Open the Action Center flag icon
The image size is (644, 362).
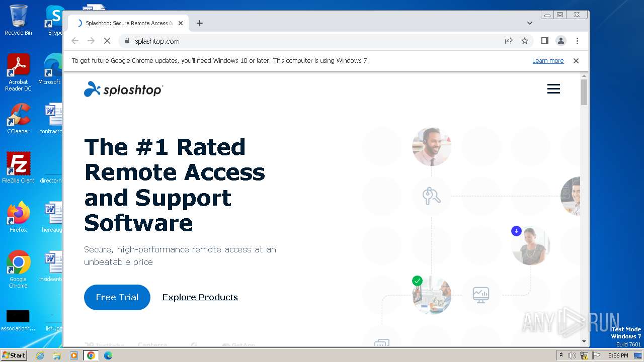pos(596,355)
